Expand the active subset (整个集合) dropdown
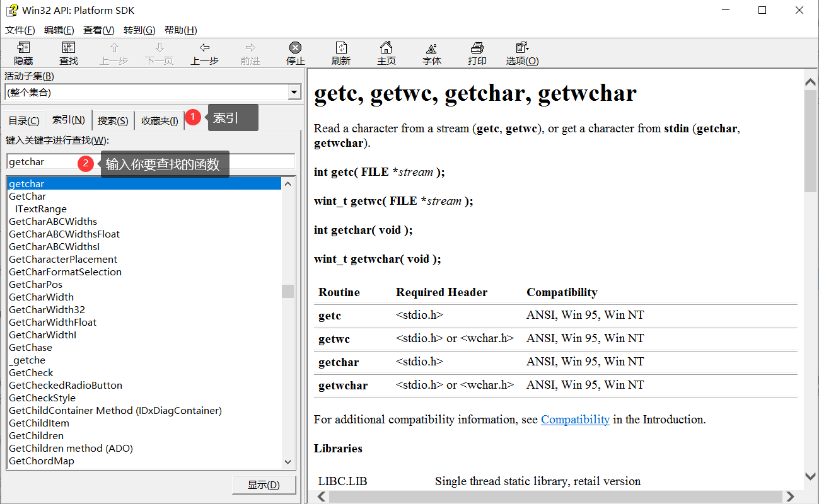This screenshot has height=504, width=819. 294,93
